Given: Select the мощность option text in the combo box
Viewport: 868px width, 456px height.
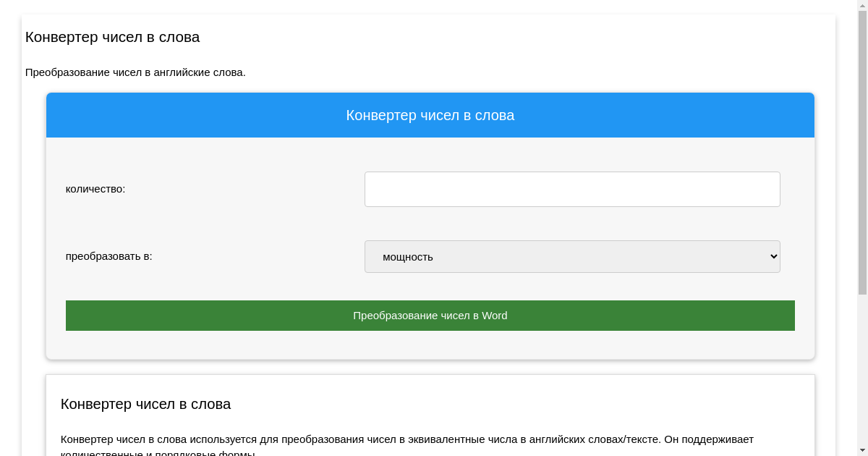Looking at the screenshot, I should coord(408,257).
